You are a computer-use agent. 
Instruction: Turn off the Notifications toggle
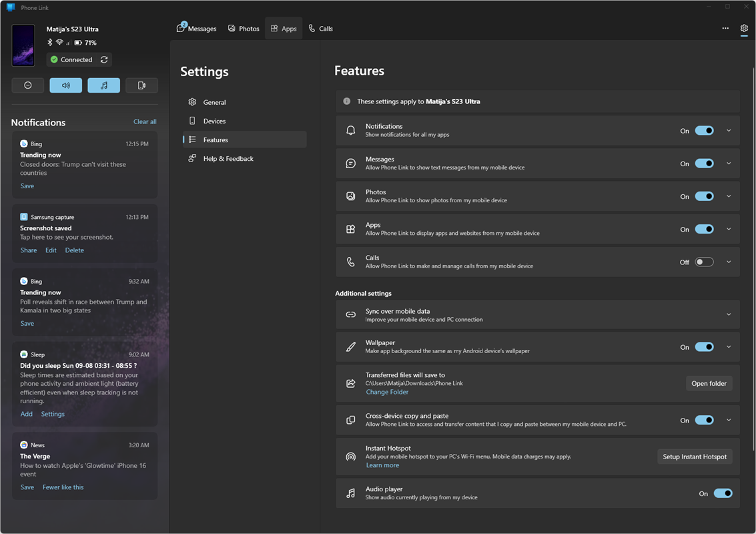tap(705, 131)
